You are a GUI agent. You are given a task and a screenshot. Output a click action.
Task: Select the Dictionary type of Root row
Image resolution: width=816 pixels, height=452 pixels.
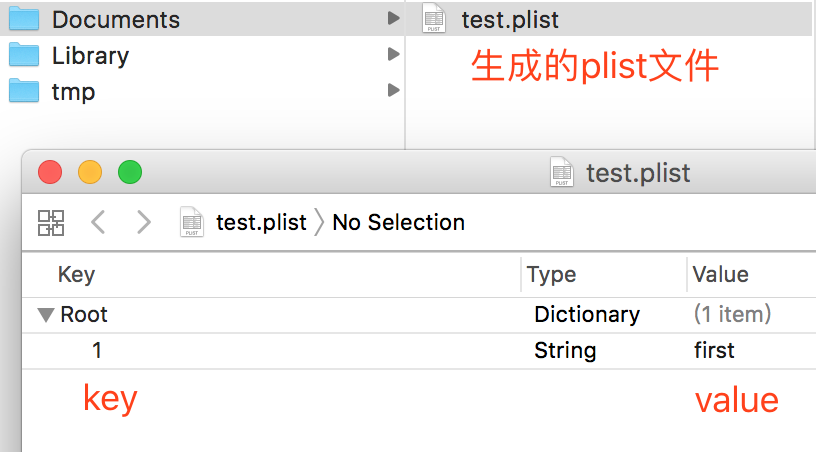586,315
